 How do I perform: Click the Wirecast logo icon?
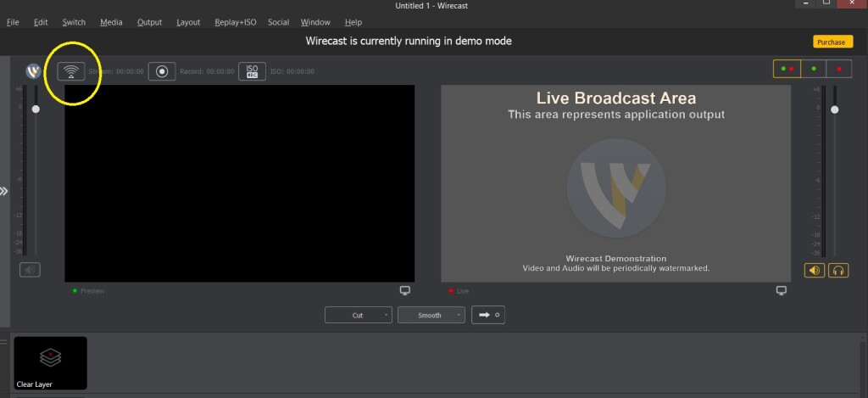click(33, 71)
